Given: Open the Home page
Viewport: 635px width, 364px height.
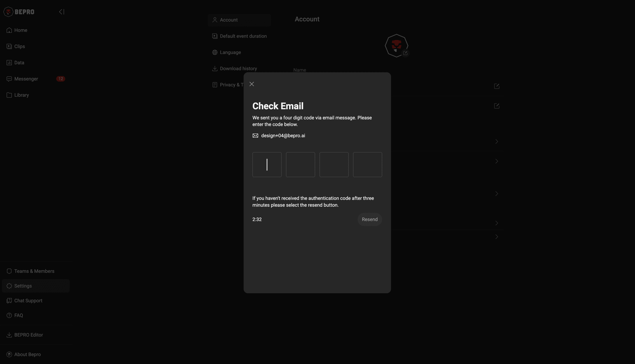Looking at the screenshot, I should [x=21, y=30].
